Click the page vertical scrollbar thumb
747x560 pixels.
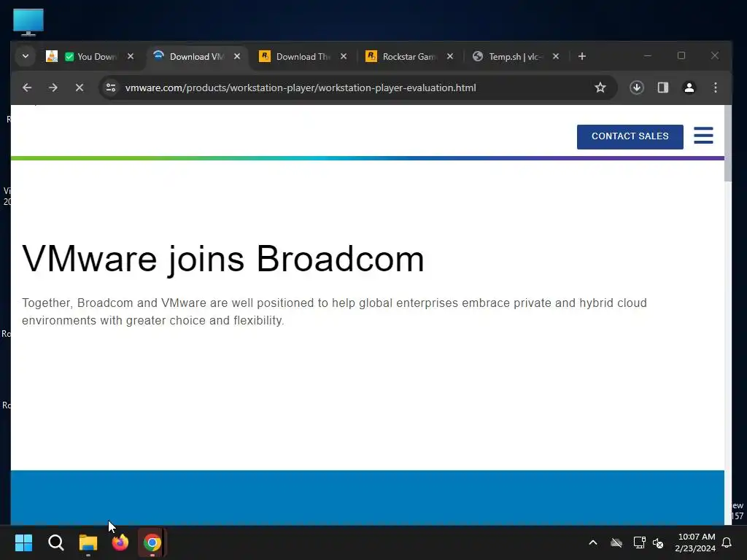(728, 143)
